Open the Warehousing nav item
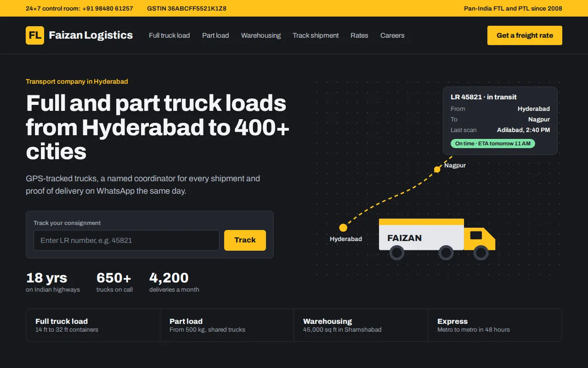The height and width of the screenshot is (368, 588). point(261,35)
